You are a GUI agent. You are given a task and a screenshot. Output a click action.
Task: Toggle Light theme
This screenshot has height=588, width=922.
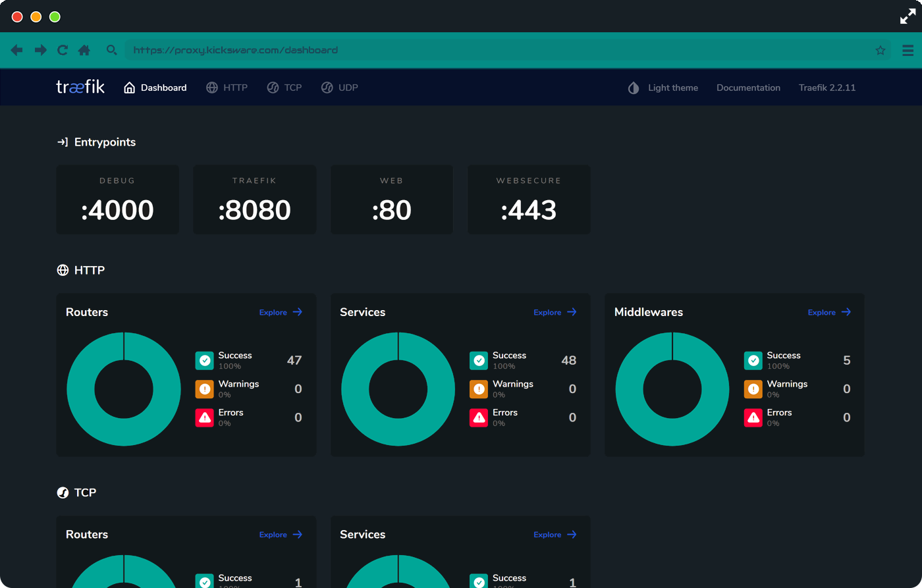663,88
